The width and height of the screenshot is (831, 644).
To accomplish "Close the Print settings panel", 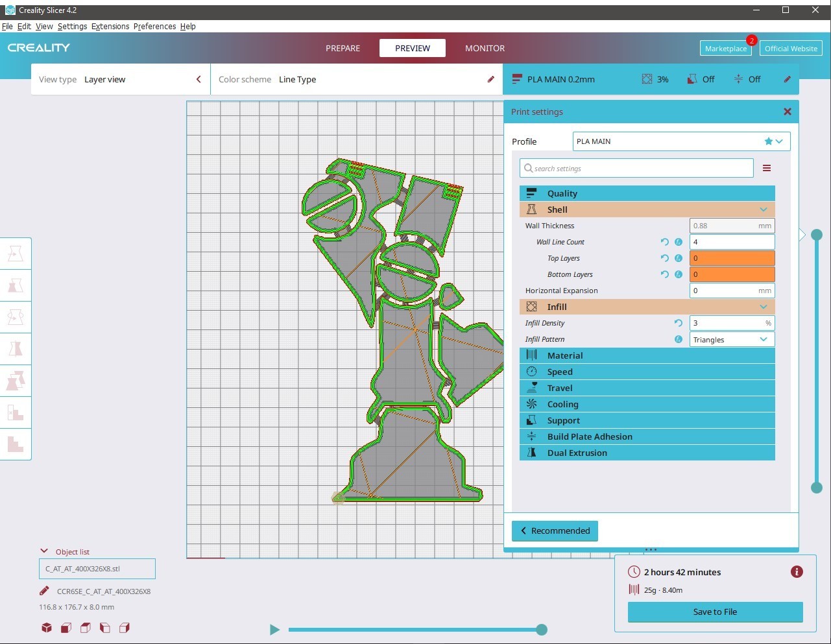I will tap(788, 112).
